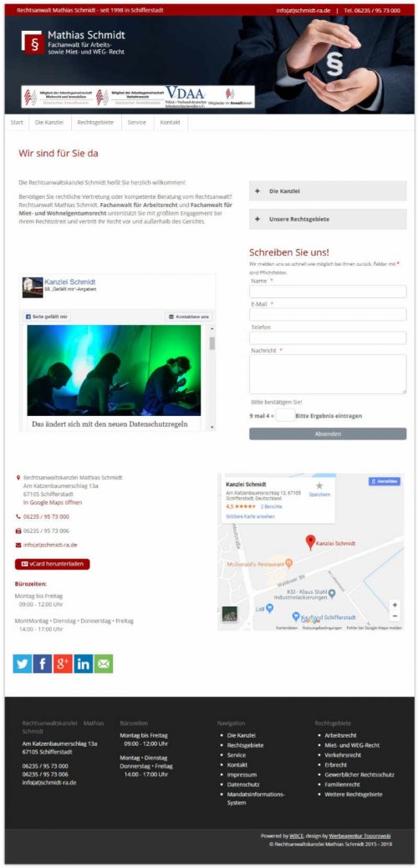The height and width of the screenshot is (868, 418).
Task: Go to the Kontakt menu item
Action: pos(170,122)
